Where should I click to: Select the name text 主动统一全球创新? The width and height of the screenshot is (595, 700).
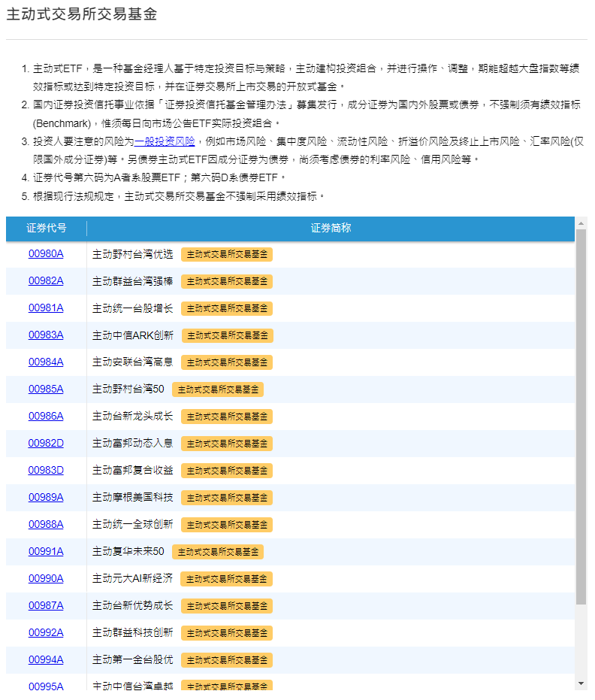132,525
